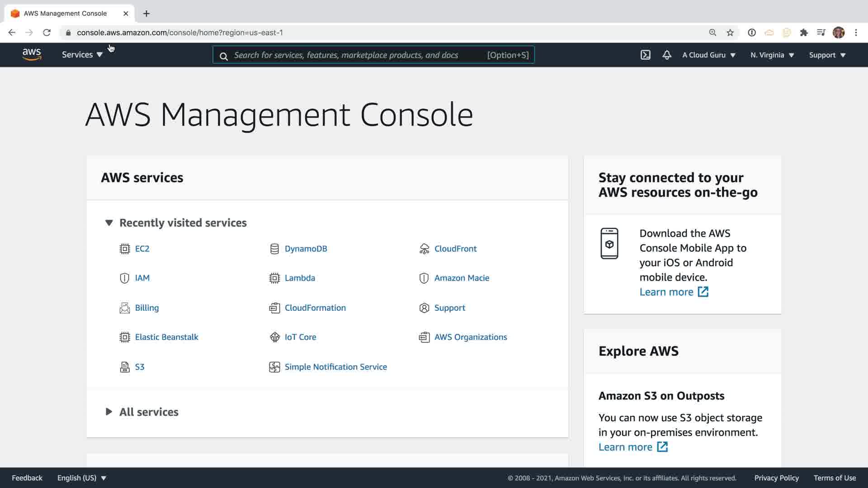
Task: Open the N. Virginia region selector
Action: click(x=772, y=55)
